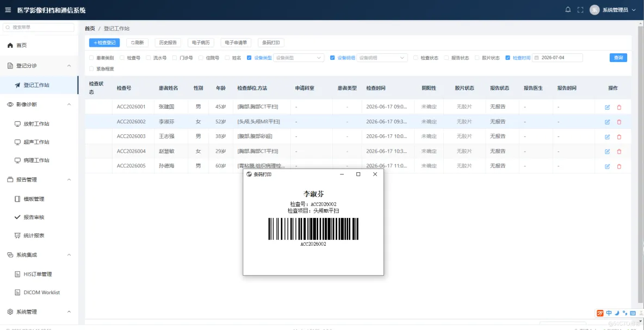This screenshot has width=644, height=330.
Task: Click the 条码打印 window title icon
Action: pos(249,175)
